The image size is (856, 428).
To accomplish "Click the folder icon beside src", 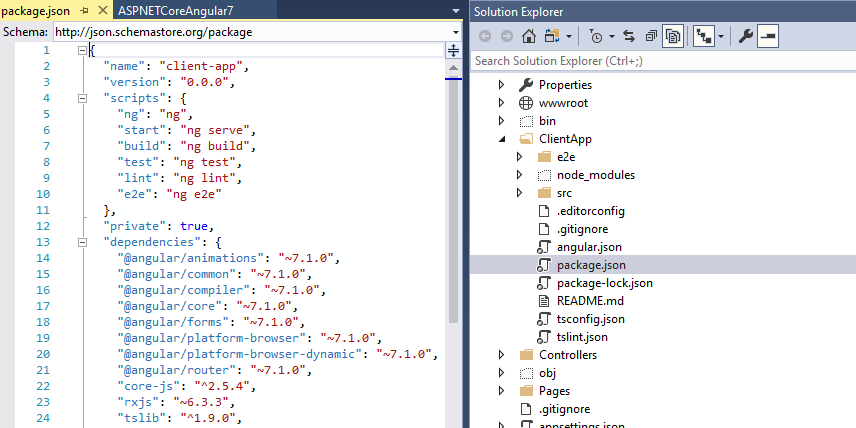I will [x=544, y=193].
